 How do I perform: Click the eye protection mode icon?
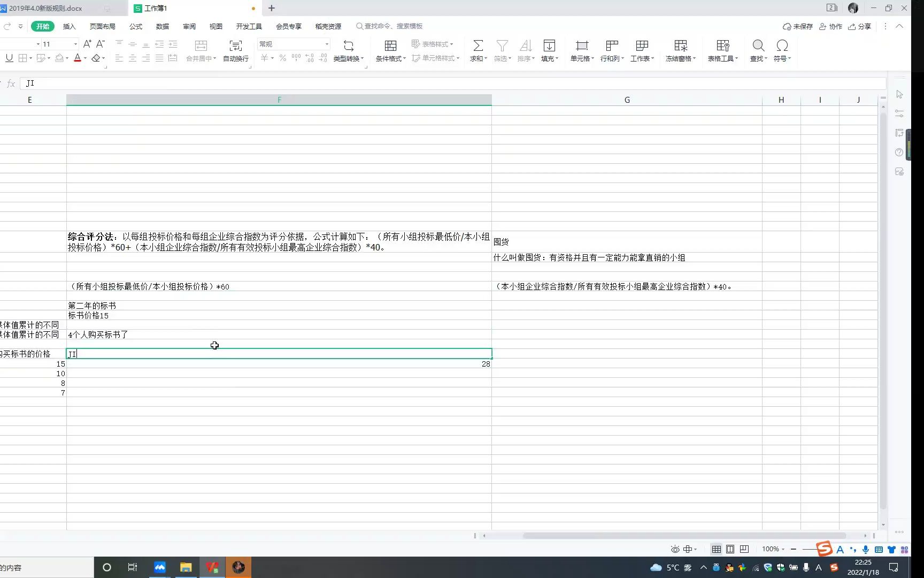pyautogui.click(x=675, y=549)
